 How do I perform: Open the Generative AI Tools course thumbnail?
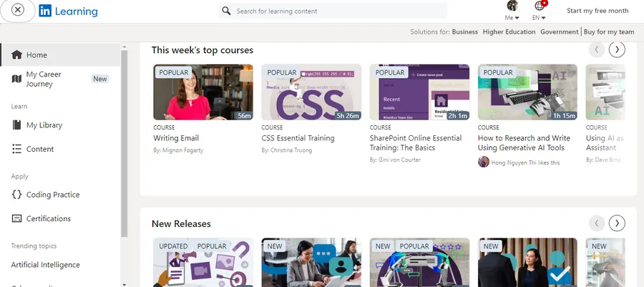(528, 92)
